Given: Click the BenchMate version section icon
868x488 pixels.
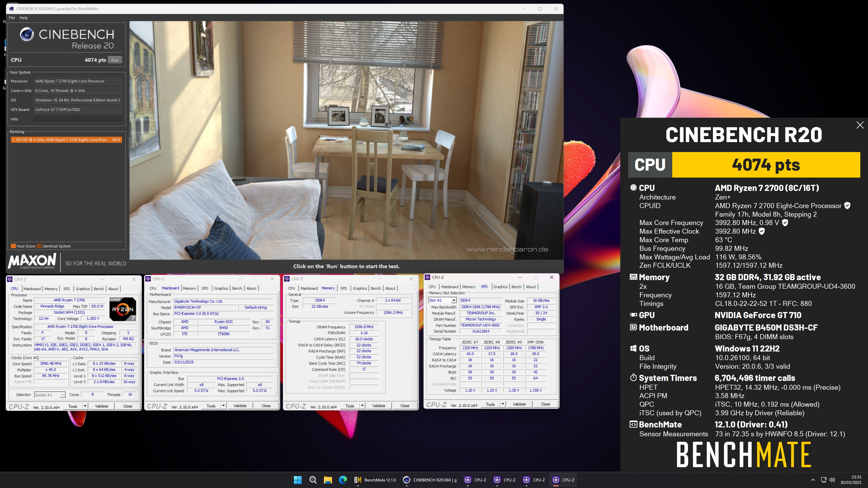Looking at the screenshot, I should [633, 424].
